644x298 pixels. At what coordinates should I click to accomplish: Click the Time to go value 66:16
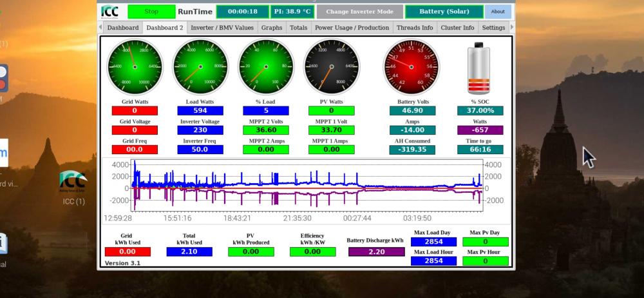(480, 150)
